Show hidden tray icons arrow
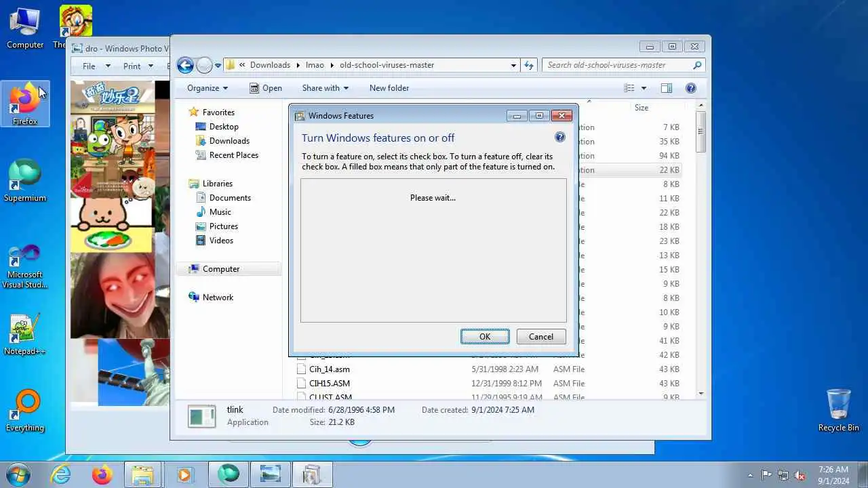The image size is (868, 488). coord(750,475)
